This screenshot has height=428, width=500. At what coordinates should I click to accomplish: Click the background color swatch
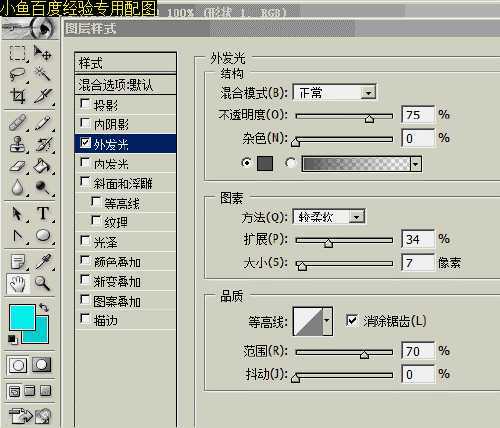tap(41, 333)
